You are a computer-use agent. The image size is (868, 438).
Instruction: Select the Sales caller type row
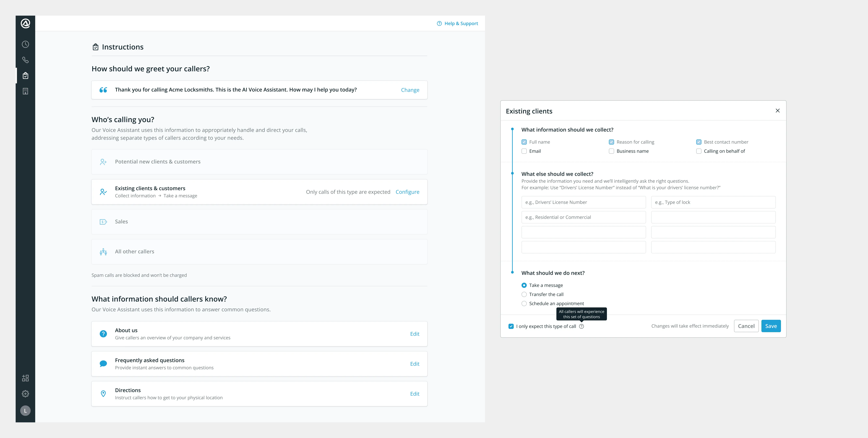tap(259, 222)
